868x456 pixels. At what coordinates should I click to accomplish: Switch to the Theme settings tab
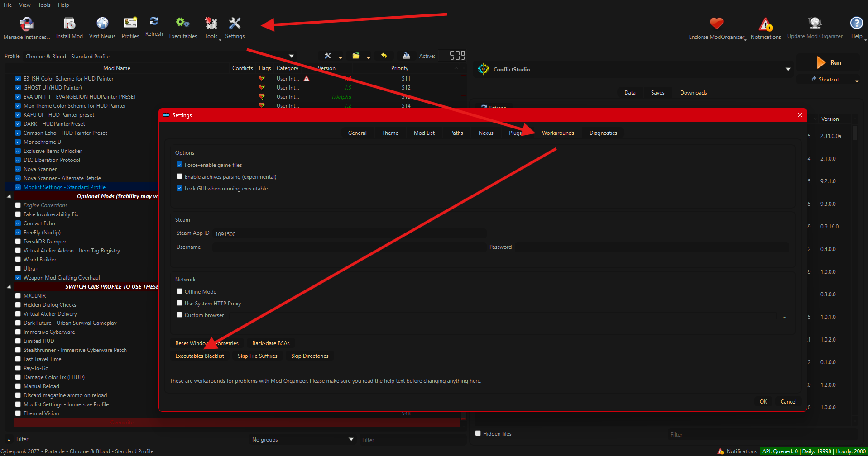coord(390,133)
